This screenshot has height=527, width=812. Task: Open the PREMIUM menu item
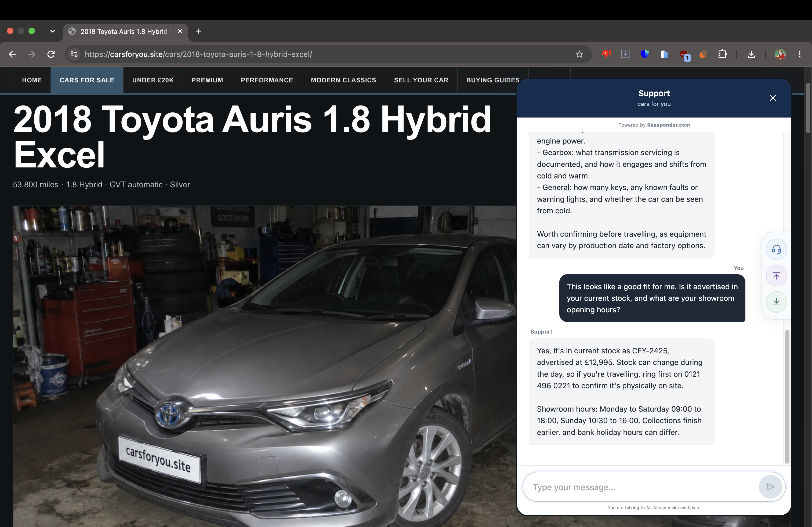207,80
